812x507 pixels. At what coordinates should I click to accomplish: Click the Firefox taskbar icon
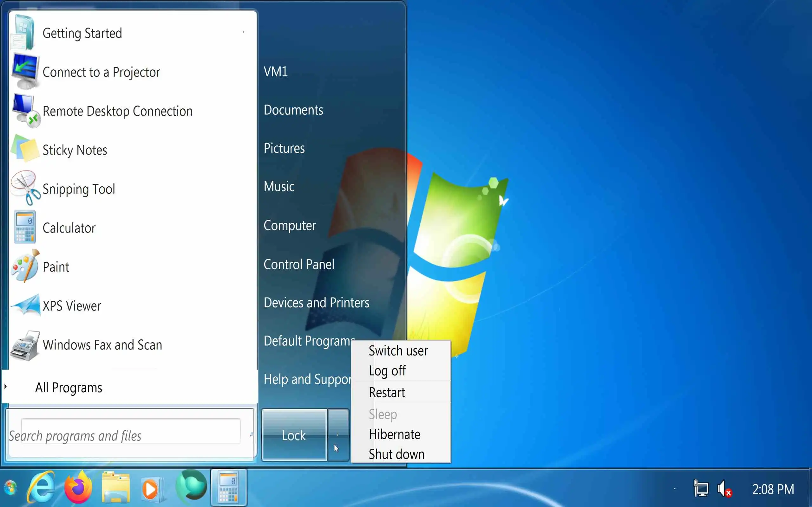pyautogui.click(x=78, y=488)
